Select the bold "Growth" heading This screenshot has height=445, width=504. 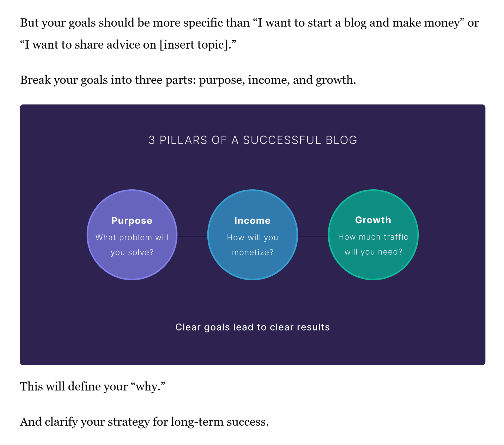(373, 220)
